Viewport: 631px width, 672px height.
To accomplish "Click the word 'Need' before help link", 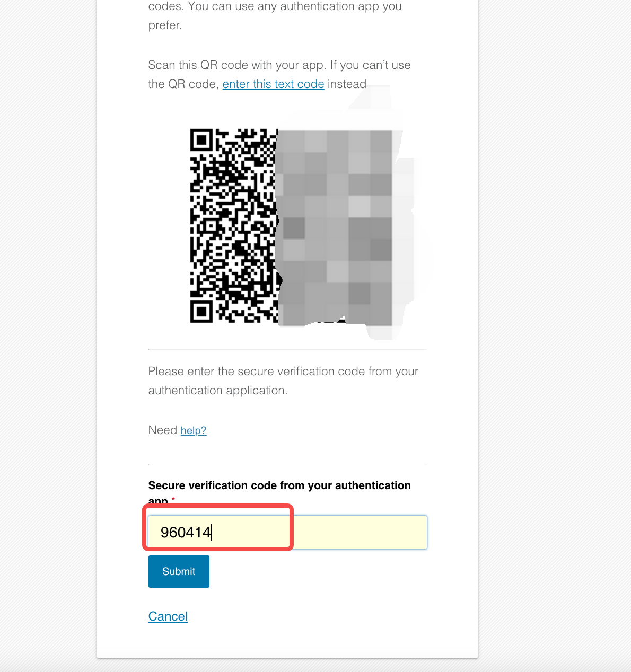I will coord(163,430).
